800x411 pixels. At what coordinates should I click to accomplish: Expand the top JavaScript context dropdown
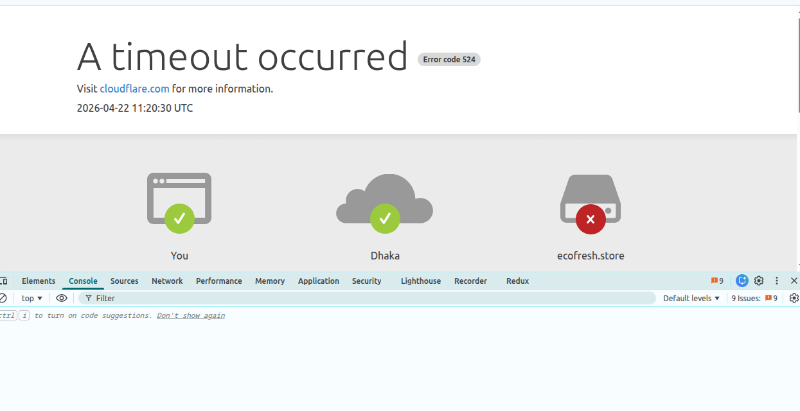click(x=32, y=298)
